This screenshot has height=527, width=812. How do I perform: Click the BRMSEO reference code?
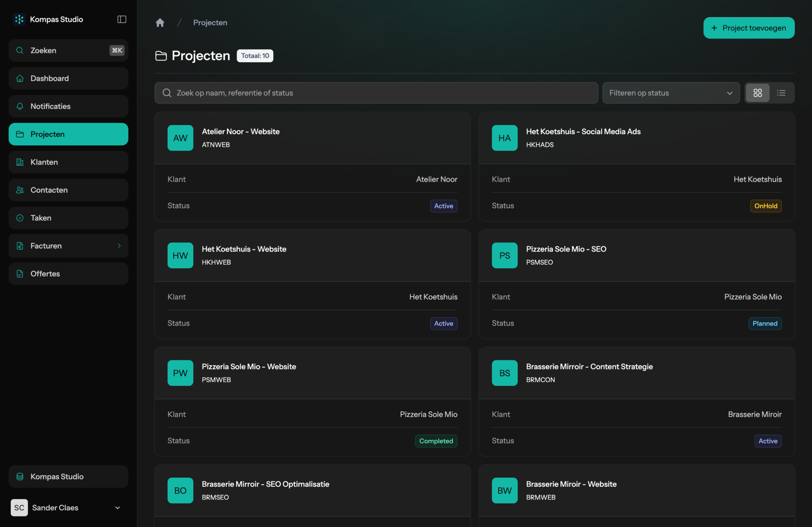click(x=215, y=497)
